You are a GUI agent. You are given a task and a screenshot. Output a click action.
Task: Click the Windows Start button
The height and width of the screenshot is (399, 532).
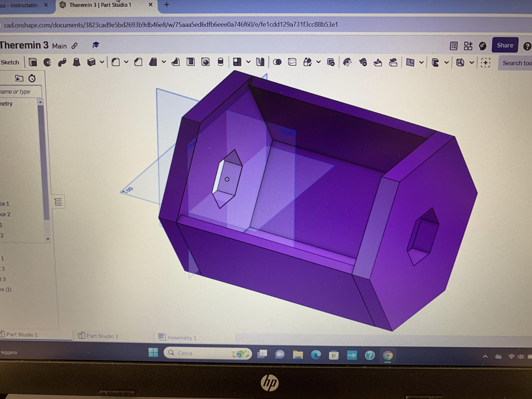(x=153, y=352)
